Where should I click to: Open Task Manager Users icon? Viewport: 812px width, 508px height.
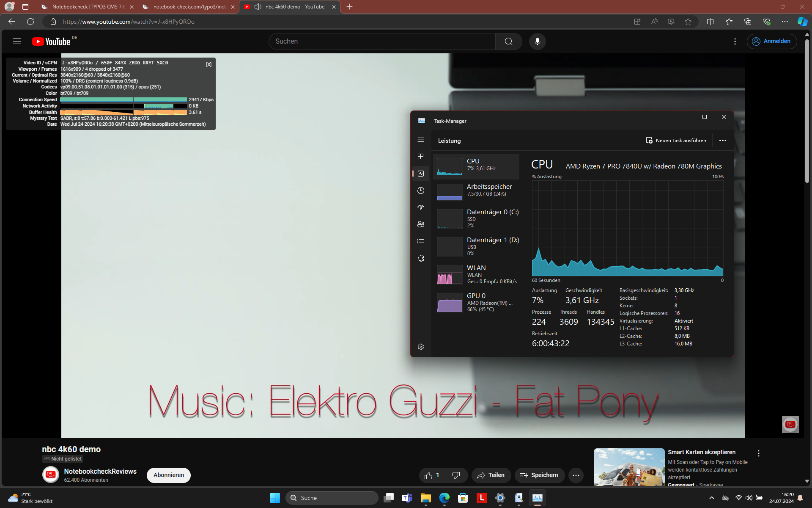tap(420, 224)
